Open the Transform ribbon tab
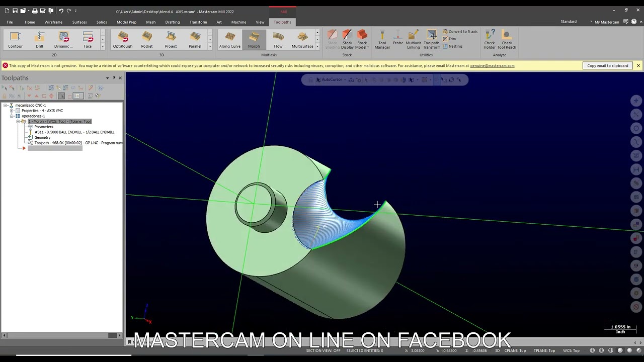Image resolution: width=644 pixels, height=362 pixels. (198, 22)
